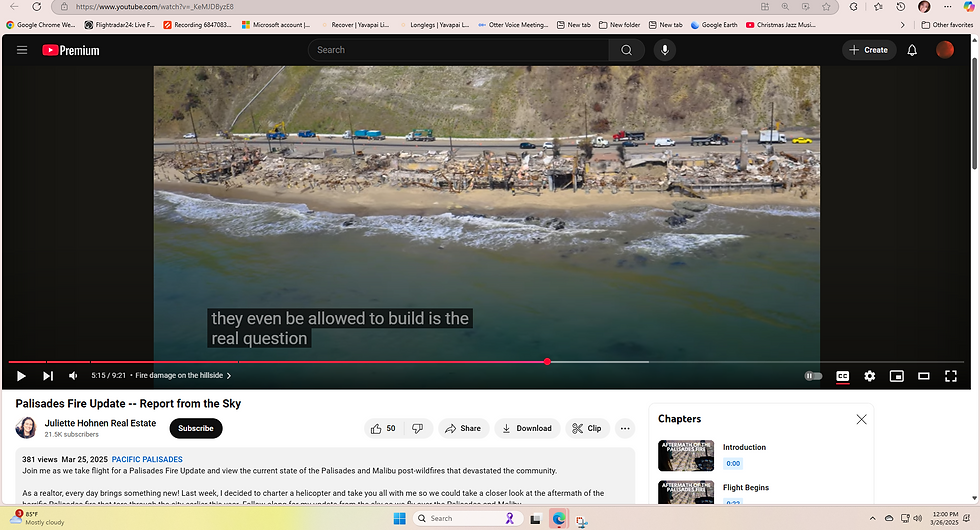Open the Create menu button
This screenshot has height=530, width=980.
869,50
